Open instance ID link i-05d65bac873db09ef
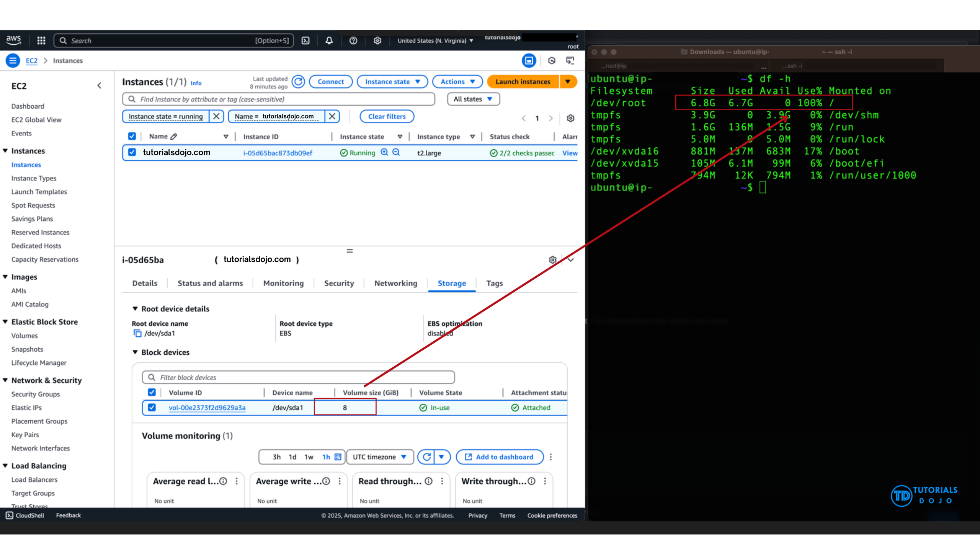Image resolution: width=980 pixels, height=551 pixels. [278, 153]
